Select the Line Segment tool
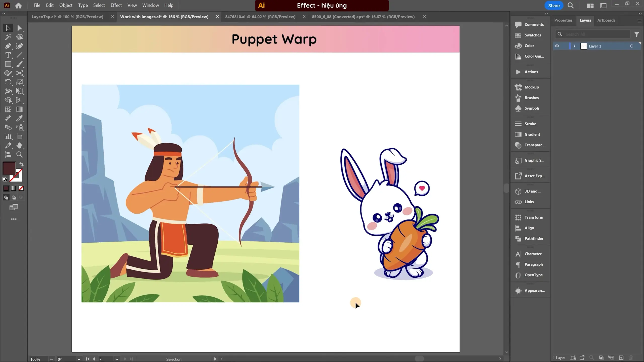Image resolution: width=644 pixels, height=362 pixels. point(20,55)
